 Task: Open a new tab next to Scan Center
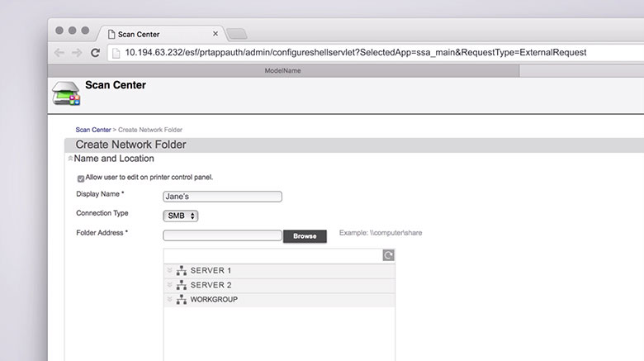coord(237,34)
